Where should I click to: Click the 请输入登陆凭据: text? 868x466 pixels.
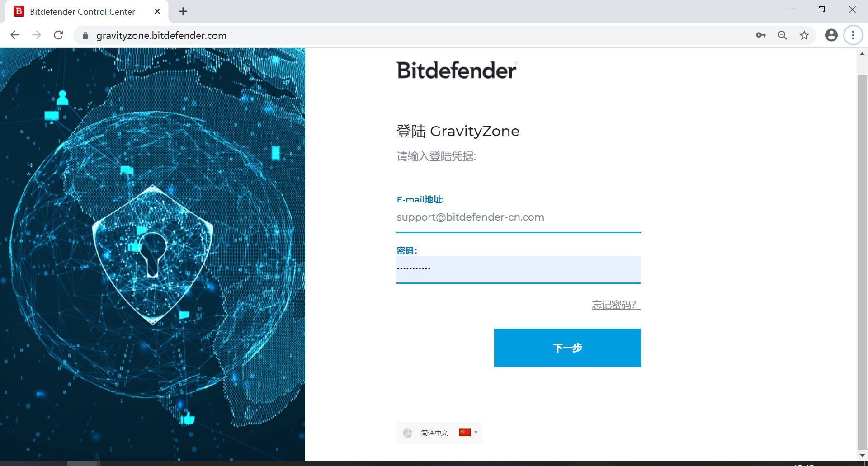436,156
